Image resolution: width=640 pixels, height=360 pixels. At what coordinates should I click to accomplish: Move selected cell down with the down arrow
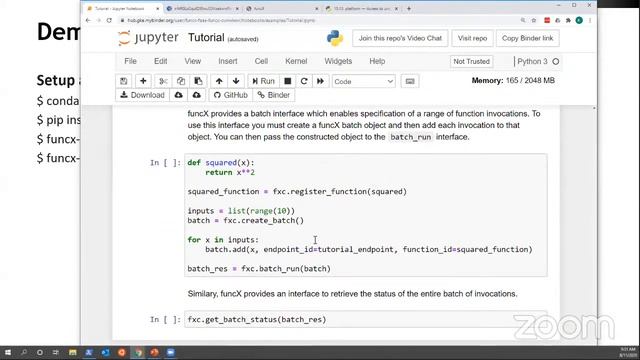click(x=236, y=81)
